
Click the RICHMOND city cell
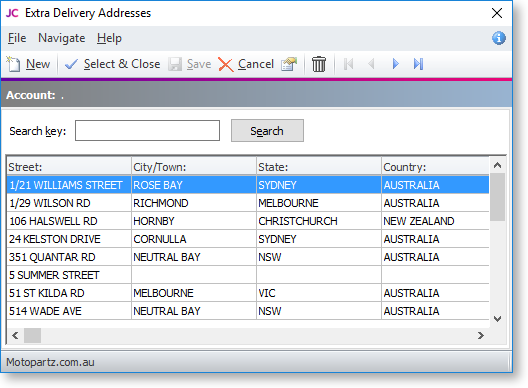(x=194, y=203)
